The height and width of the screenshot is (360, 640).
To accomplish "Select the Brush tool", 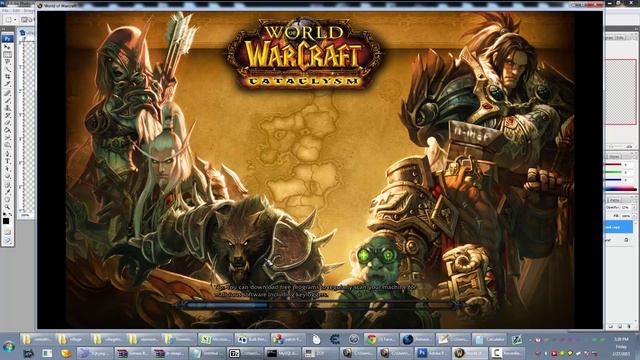I will 7,100.
